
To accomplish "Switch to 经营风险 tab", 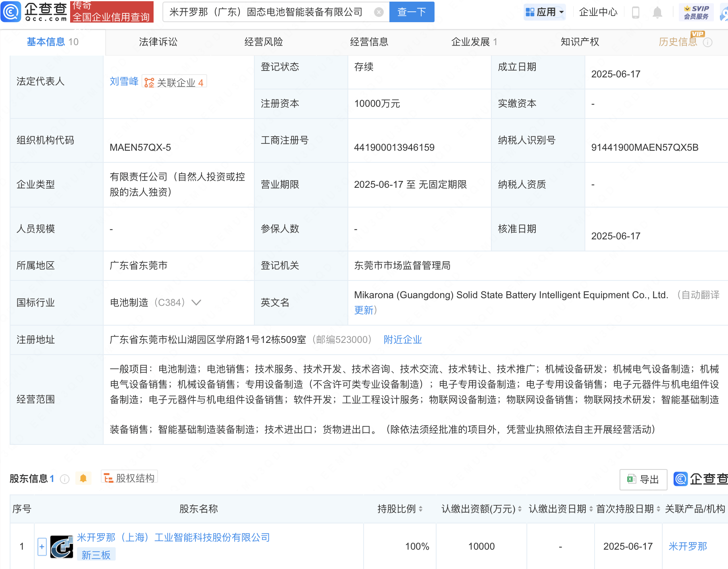I will click(x=264, y=42).
